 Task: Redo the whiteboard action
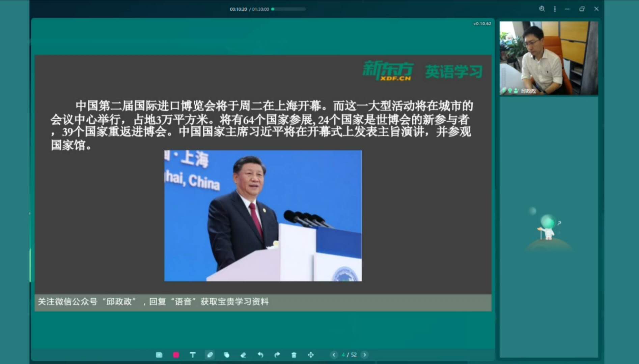(277, 355)
